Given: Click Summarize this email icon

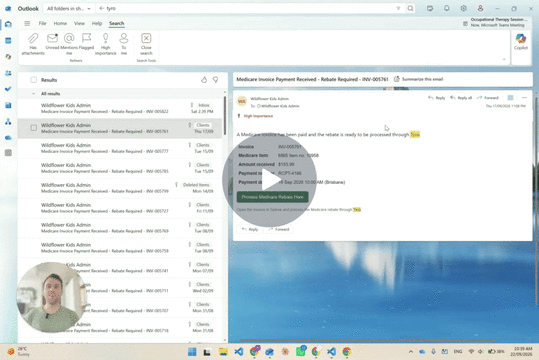Looking at the screenshot, I should pyautogui.click(x=396, y=79).
